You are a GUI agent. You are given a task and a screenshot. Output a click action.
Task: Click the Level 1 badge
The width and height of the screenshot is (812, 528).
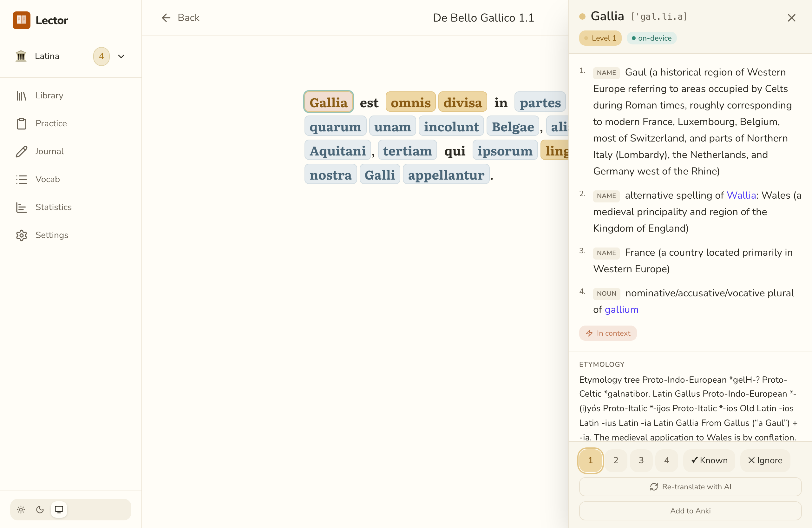[600, 38]
